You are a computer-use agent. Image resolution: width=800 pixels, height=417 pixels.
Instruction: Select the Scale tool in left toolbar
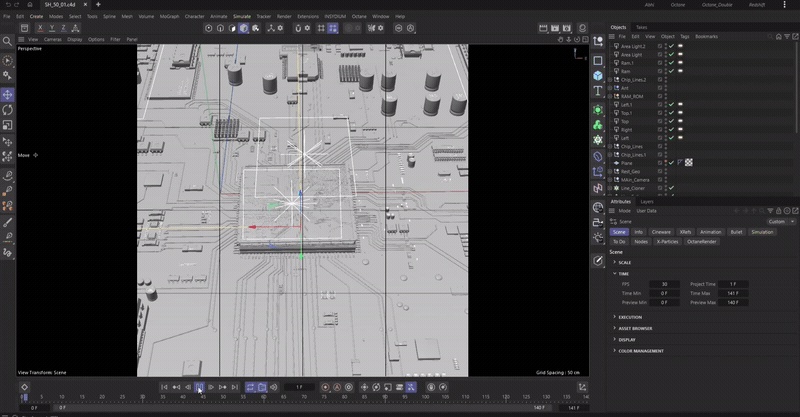coord(8,125)
